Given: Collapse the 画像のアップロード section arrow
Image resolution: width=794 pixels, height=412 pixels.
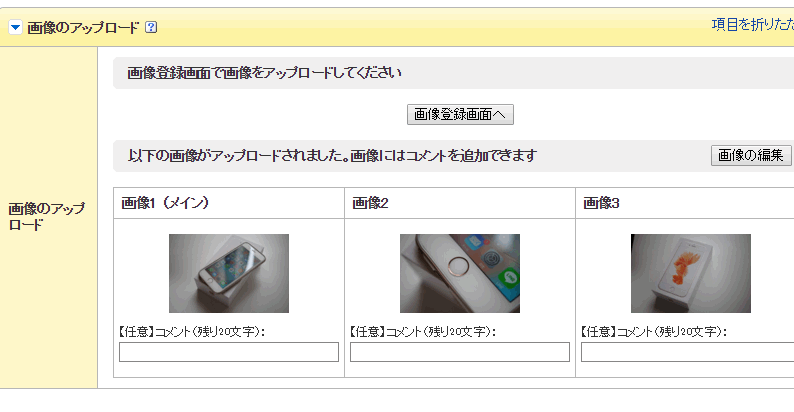Looking at the screenshot, I should click(x=16, y=27).
